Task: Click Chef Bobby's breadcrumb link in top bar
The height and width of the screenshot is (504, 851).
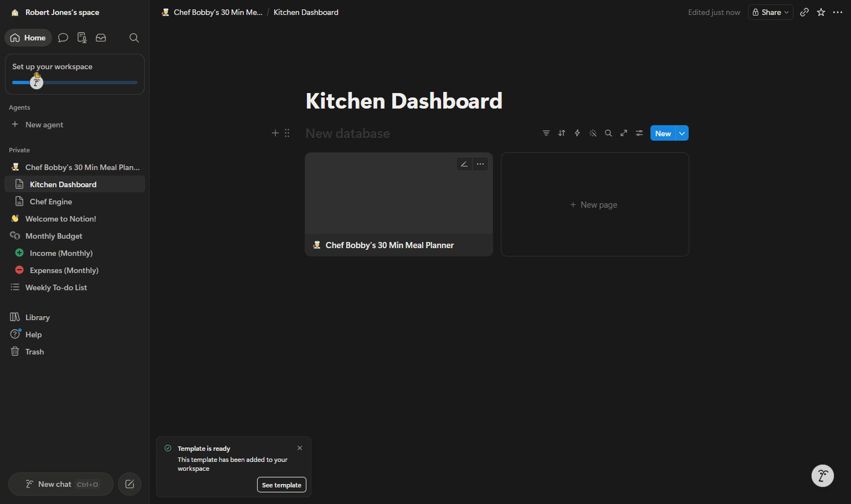Action: (x=212, y=12)
